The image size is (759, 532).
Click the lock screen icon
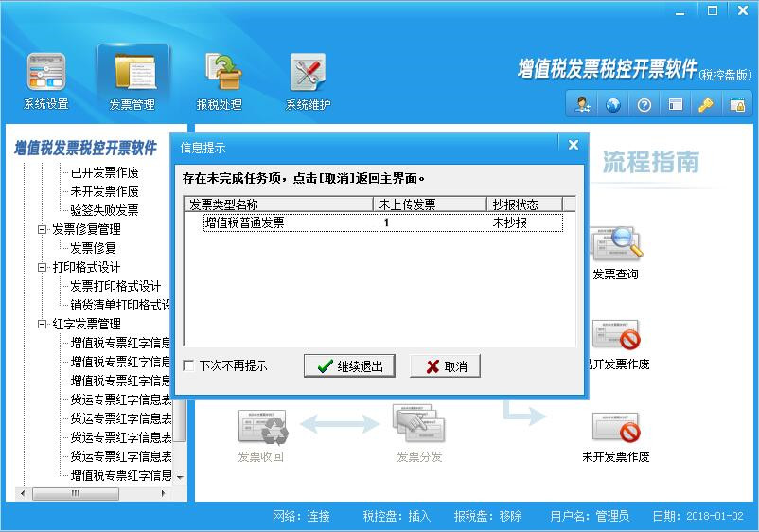tap(736, 105)
